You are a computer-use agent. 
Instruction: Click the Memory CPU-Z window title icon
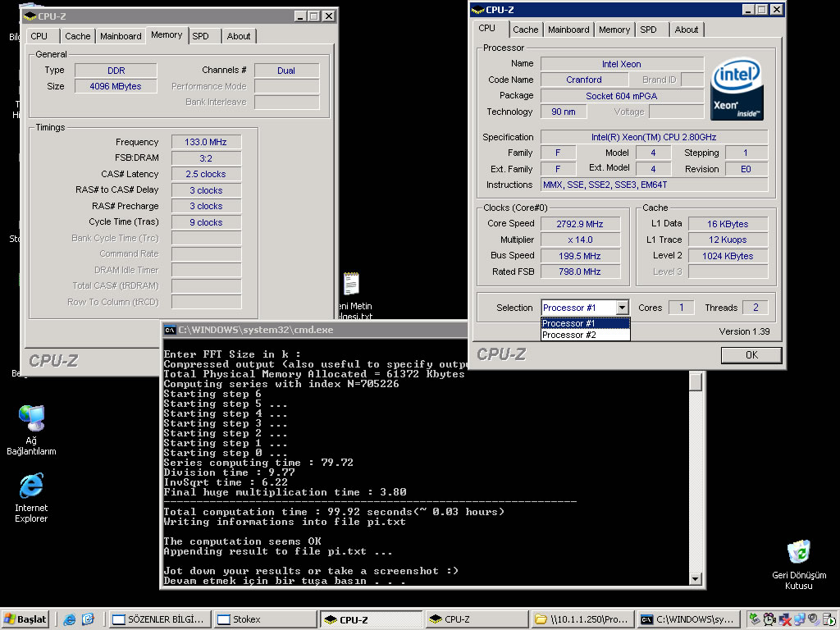[x=30, y=16]
